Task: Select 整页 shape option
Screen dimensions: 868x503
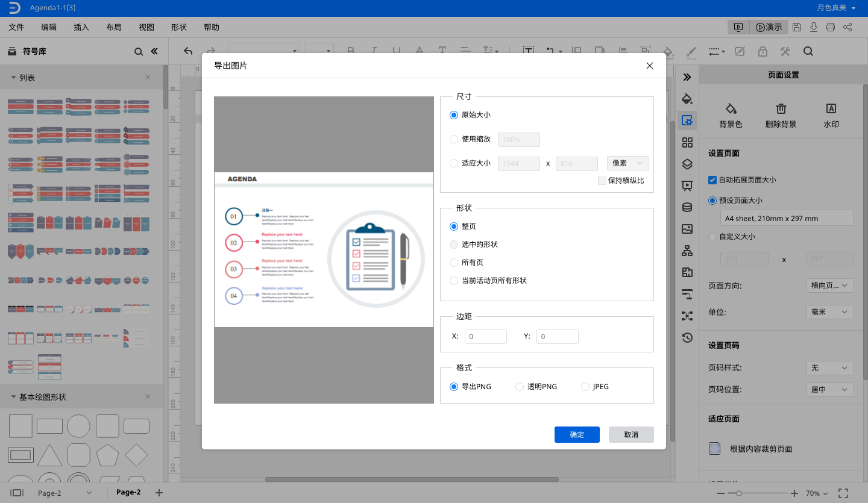Action: pos(454,227)
